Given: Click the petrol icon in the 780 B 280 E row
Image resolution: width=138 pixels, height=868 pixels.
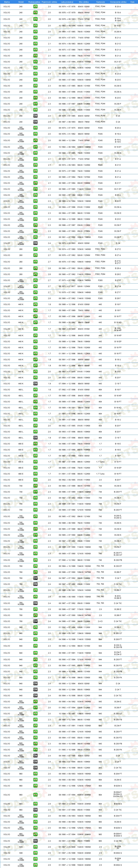Looking at the screenshot, I should (x=35, y=609).
